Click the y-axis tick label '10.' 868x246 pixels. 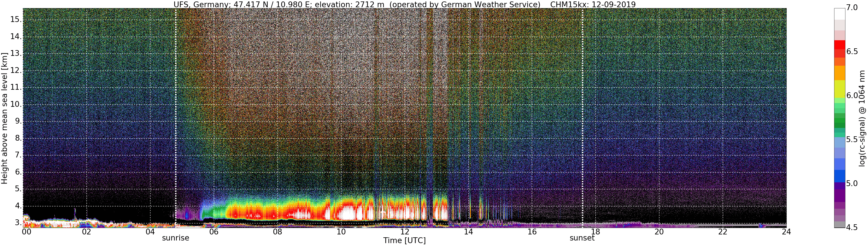point(16,104)
